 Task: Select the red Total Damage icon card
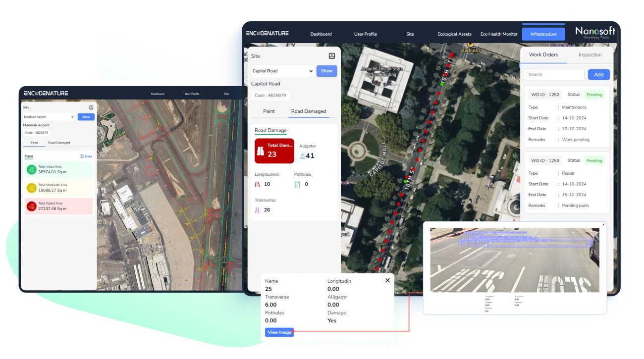pos(274,151)
